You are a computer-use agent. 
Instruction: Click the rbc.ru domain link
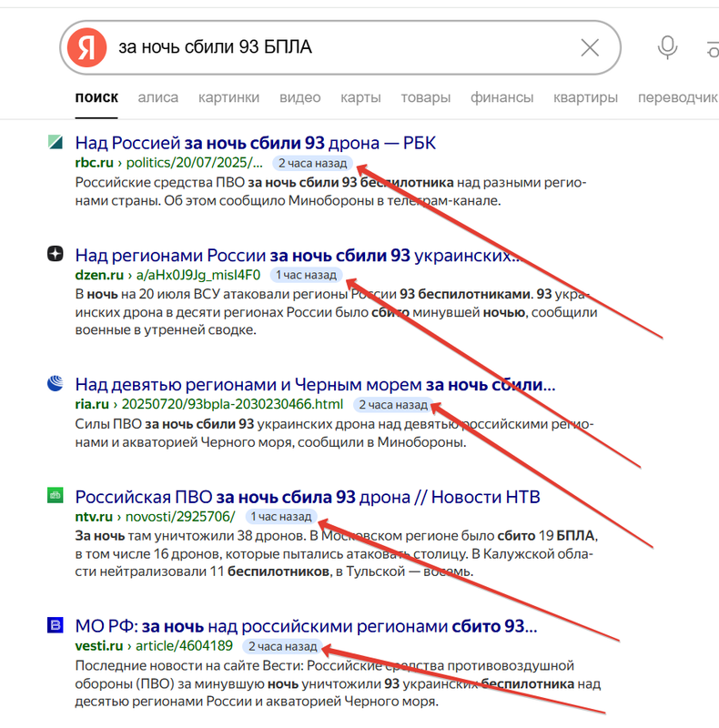(95, 163)
